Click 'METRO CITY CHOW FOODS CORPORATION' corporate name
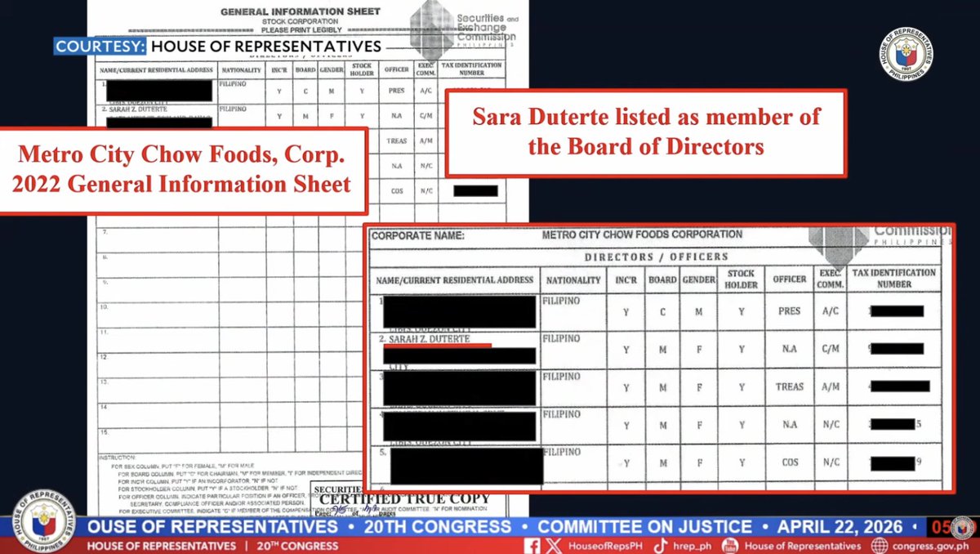The height and width of the screenshot is (554, 980). click(x=642, y=235)
